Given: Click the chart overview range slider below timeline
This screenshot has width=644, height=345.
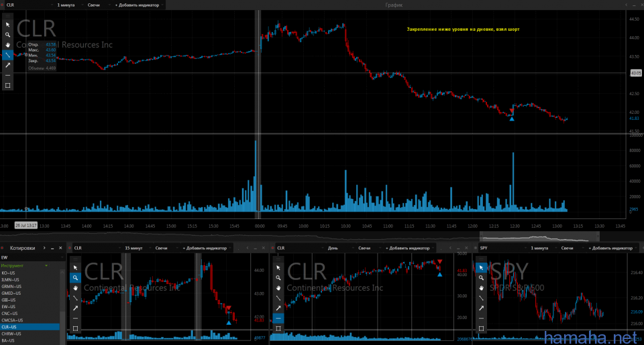Looking at the screenshot, I should pyautogui.click(x=539, y=236).
